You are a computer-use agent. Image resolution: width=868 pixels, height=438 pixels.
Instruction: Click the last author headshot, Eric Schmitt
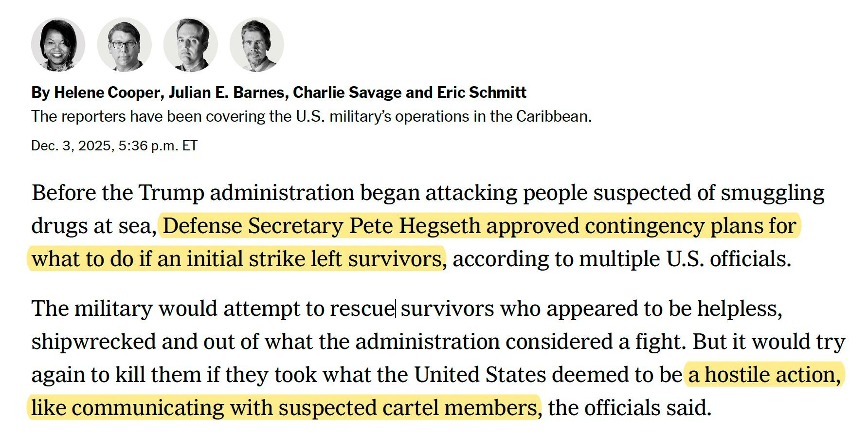click(x=256, y=45)
